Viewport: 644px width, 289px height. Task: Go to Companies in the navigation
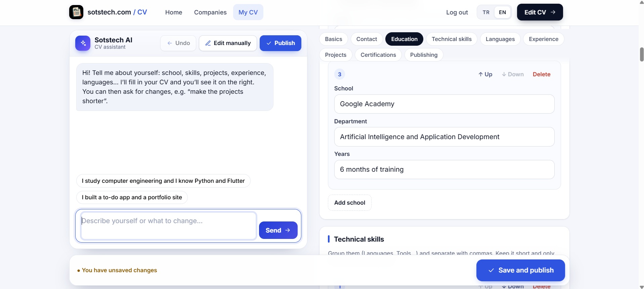click(210, 12)
